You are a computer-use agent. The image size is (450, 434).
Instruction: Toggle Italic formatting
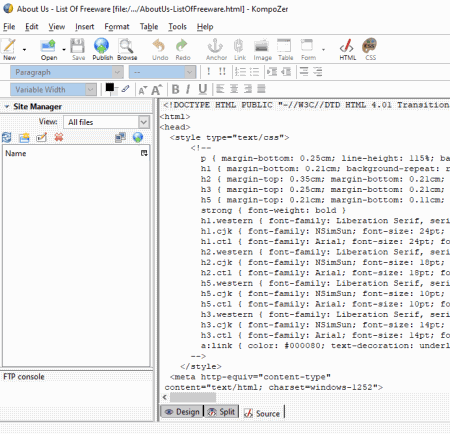[x=188, y=89]
